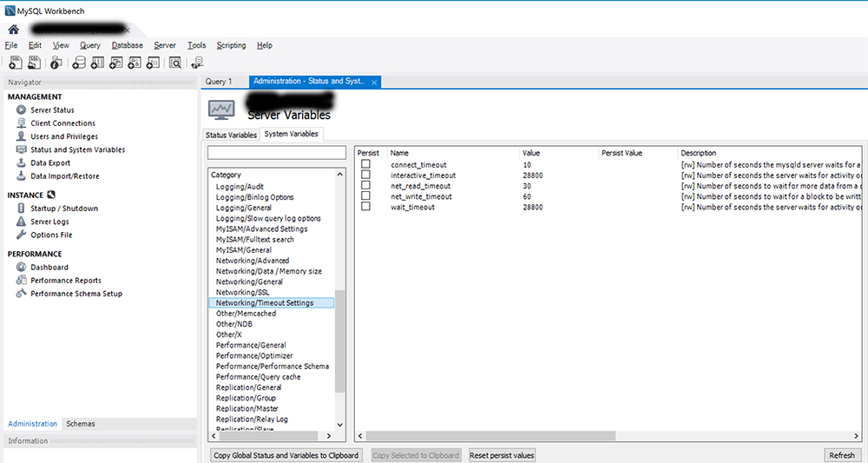Open the File menu

tap(11, 45)
